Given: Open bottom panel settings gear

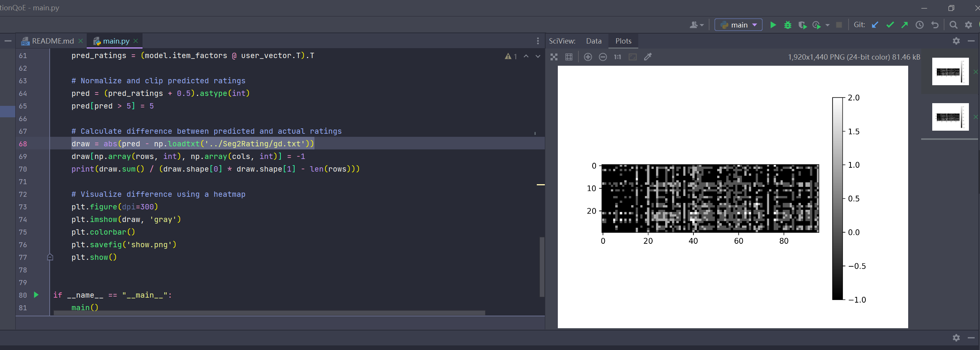Looking at the screenshot, I should pyautogui.click(x=956, y=338).
